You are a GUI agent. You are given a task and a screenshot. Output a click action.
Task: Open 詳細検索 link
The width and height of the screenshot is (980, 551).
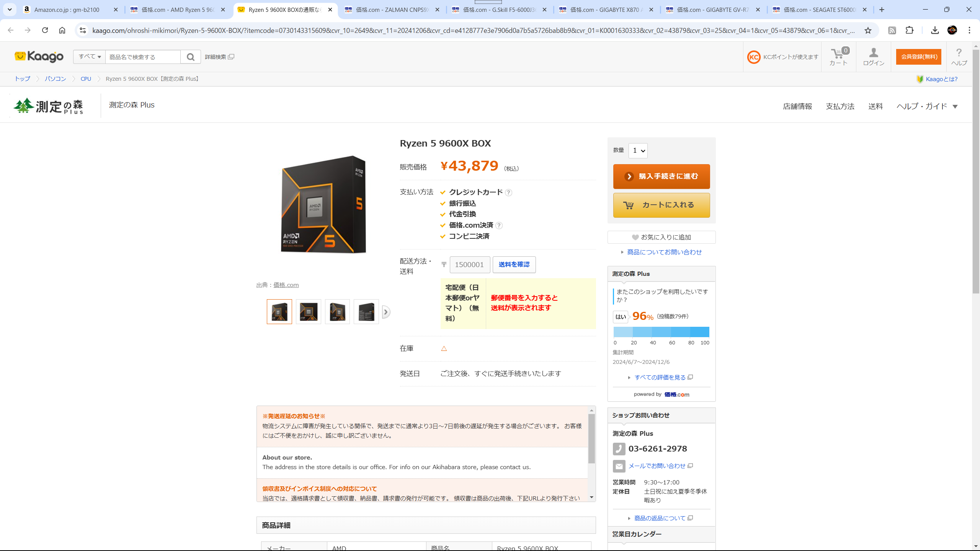219,57
